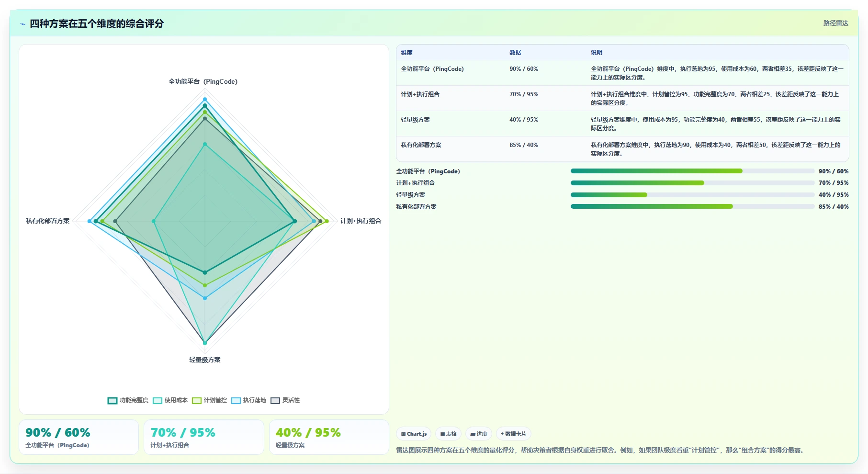Viewport: 868px width, 474px height.
Task: Click the radar chart description paragraph
Action: 601,450
